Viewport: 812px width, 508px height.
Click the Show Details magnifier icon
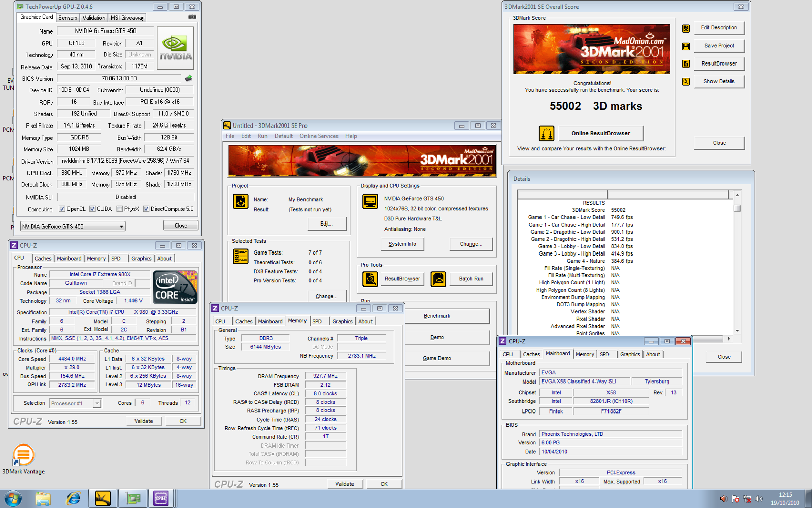click(686, 82)
